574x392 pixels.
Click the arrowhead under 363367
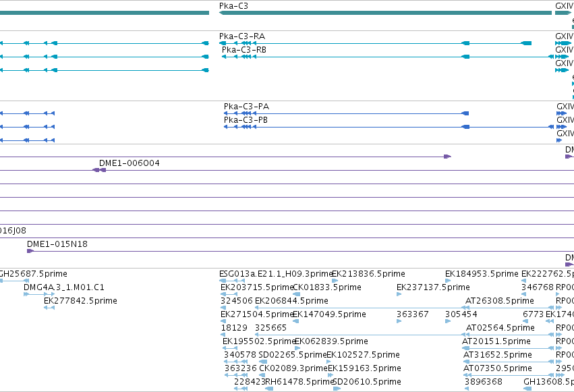tap(399, 321)
